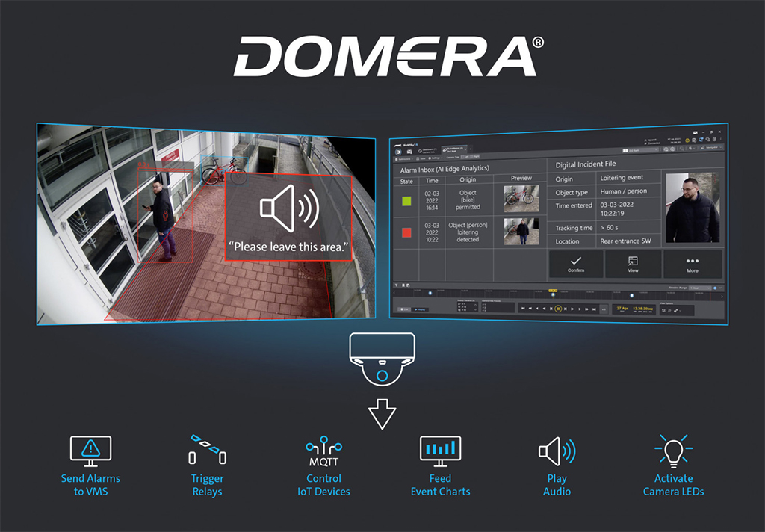Open the loitering person preview thumbnail
The height and width of the screenshot is (532, 765).
click(x=521, y=231)
